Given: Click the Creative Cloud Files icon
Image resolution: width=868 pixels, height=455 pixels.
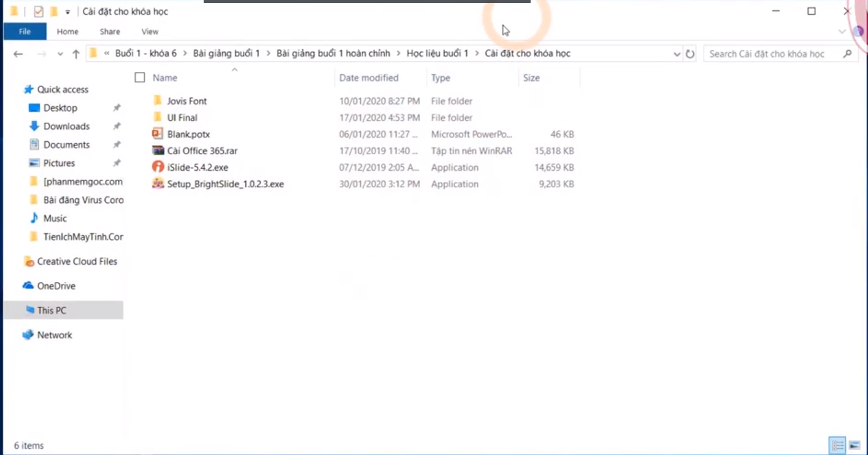Looking at the screenshot, I should click(28, 262).
